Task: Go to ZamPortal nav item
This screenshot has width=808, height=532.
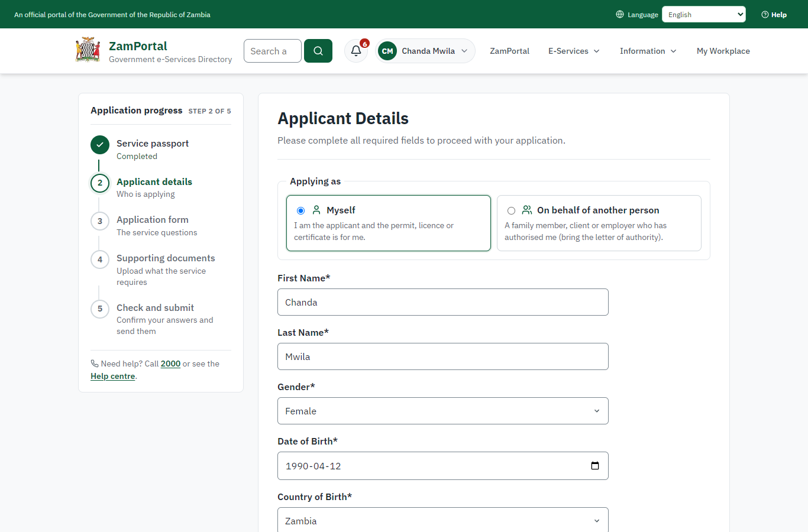Action: (509, 51)
